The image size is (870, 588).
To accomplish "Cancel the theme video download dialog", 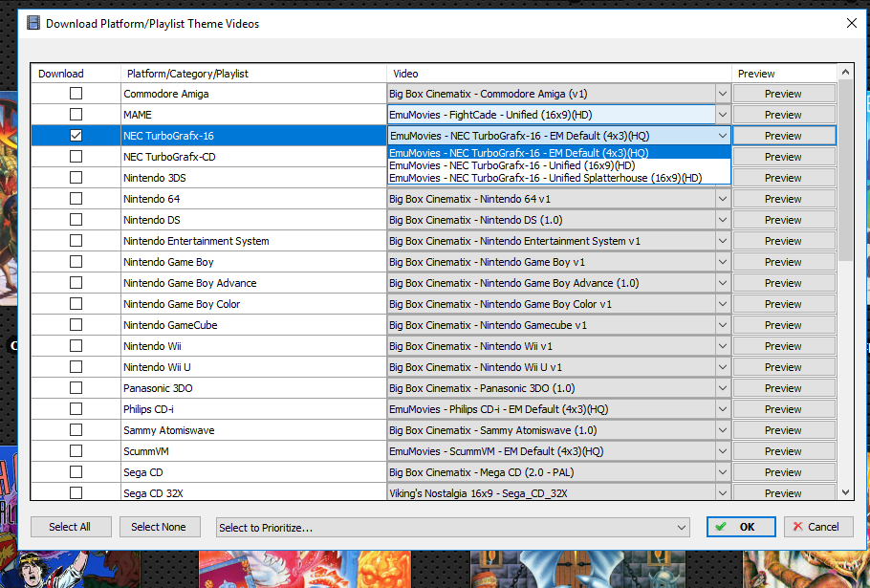I will click(x=818, y=527).
